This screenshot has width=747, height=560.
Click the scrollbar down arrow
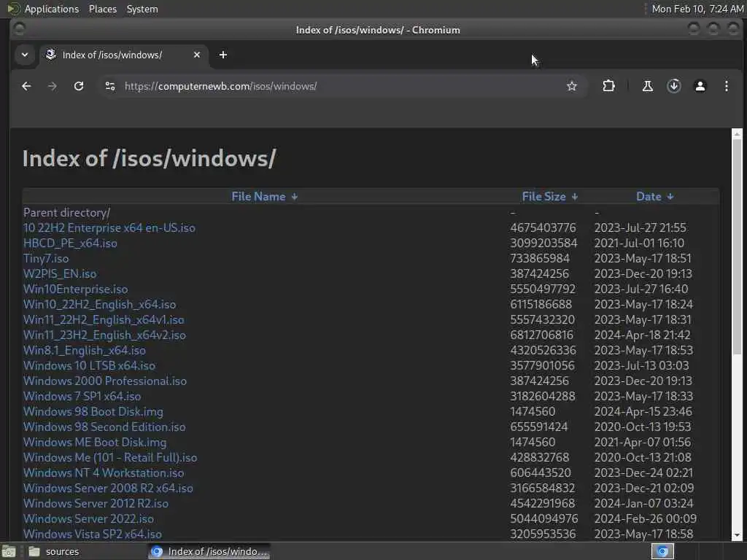737,534
